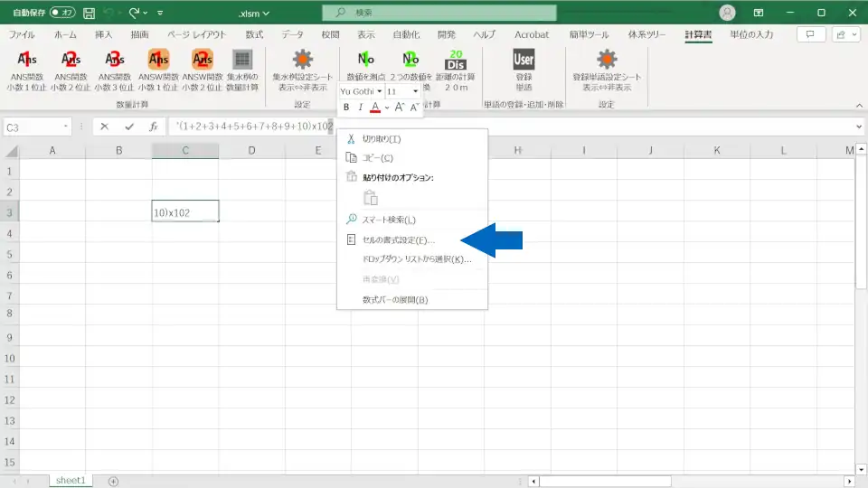868x488 pixels.
Task: Click the vertical scrollbar down arrow
Action: click(x=861, y=469)
